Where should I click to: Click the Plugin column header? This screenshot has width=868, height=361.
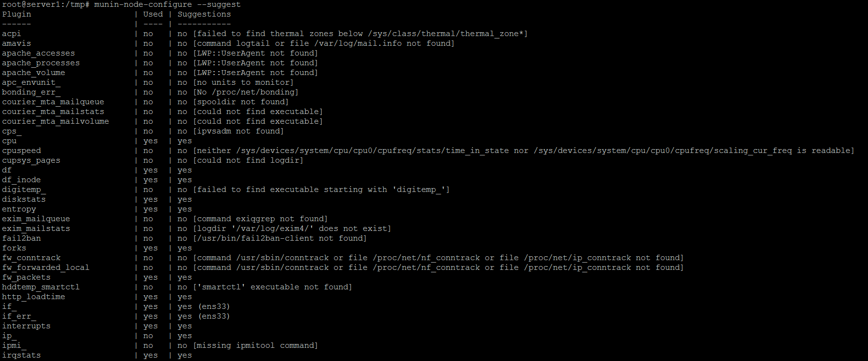pyautogui.click(x=17, y=14)
